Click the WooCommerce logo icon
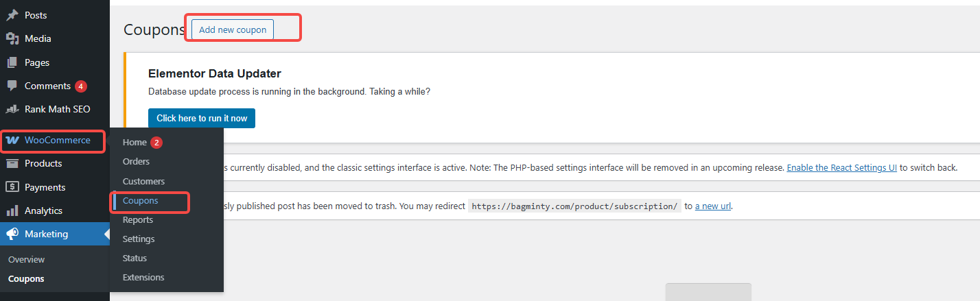This screenshot has height=301, width=980. click(12, 141)
